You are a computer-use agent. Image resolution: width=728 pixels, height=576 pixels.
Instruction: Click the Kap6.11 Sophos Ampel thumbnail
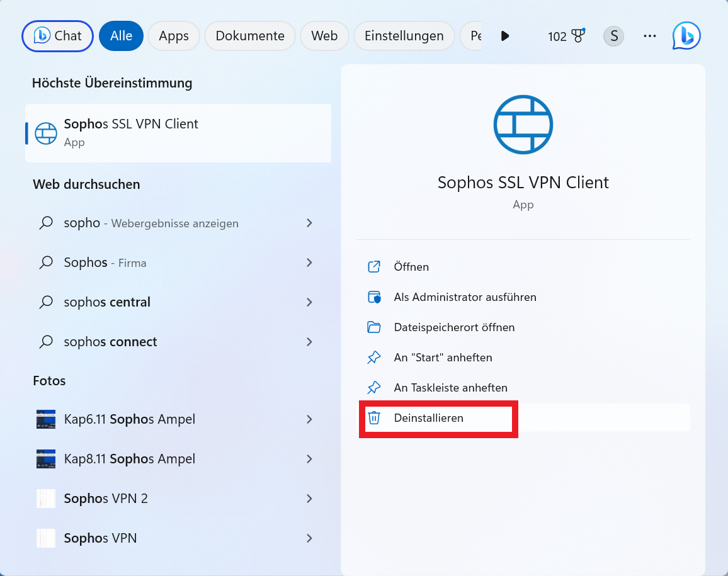(x=46, y=420)
